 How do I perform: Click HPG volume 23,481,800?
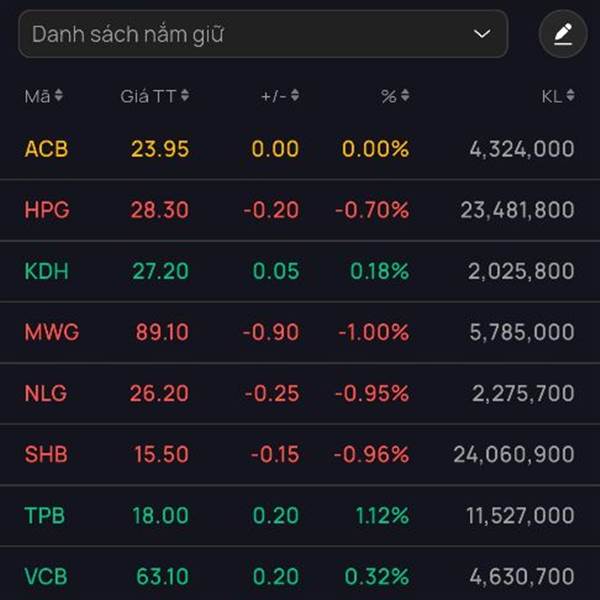click(x=517, y=210)
